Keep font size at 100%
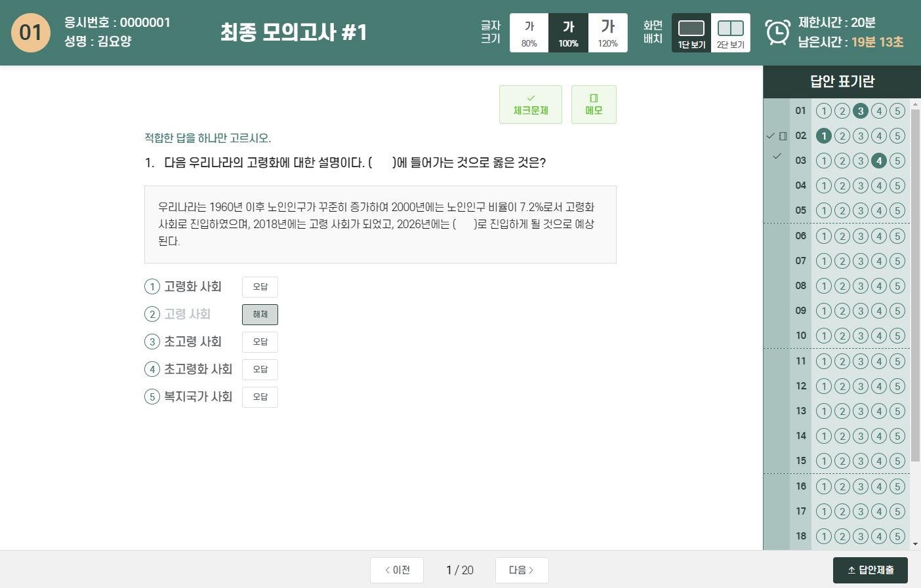 click(x=568, y=31)
